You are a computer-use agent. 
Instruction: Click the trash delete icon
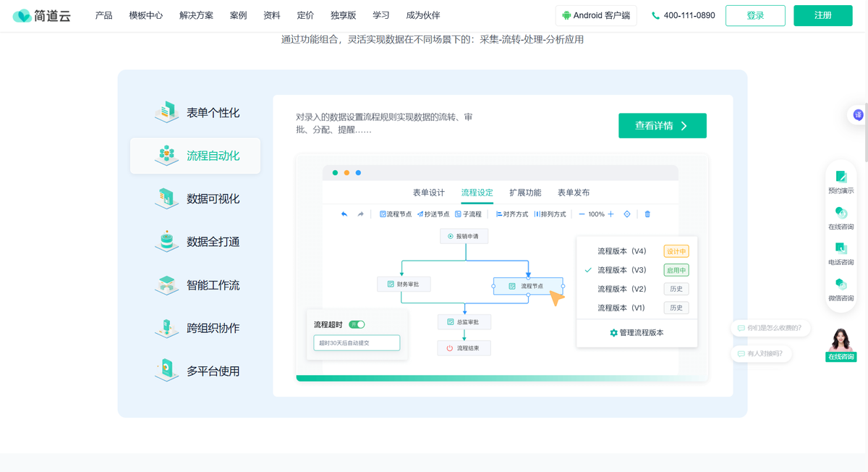(647, 214)
